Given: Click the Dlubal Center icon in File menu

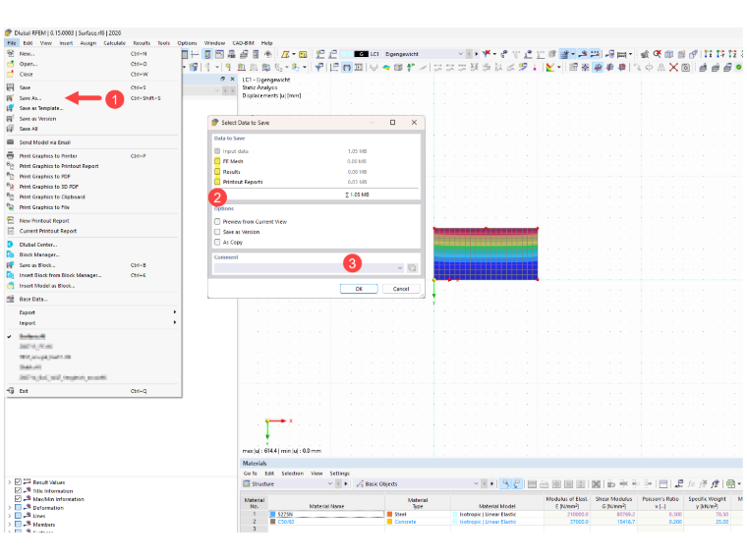Looking at the screenshot, I should [10, 245].
